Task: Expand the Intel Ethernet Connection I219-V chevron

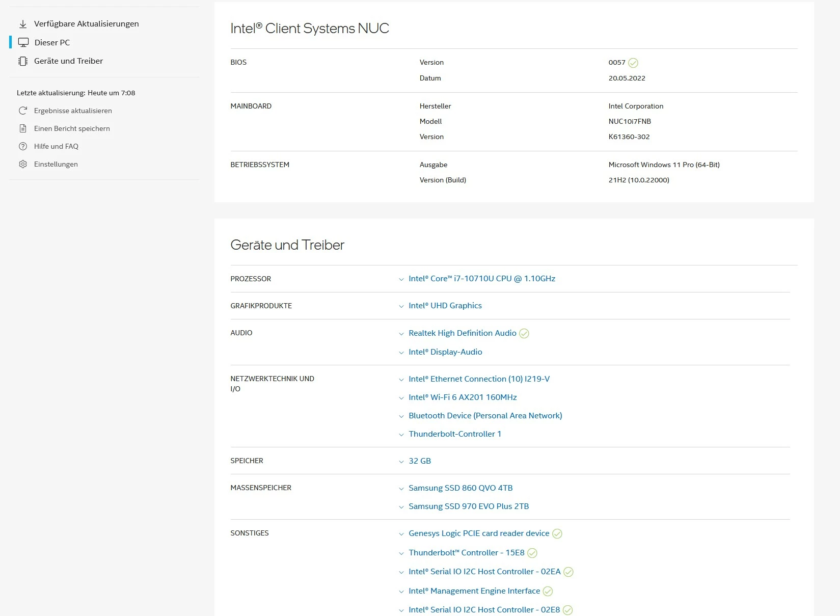Action: pyautogui.click(x=401, y=380)
